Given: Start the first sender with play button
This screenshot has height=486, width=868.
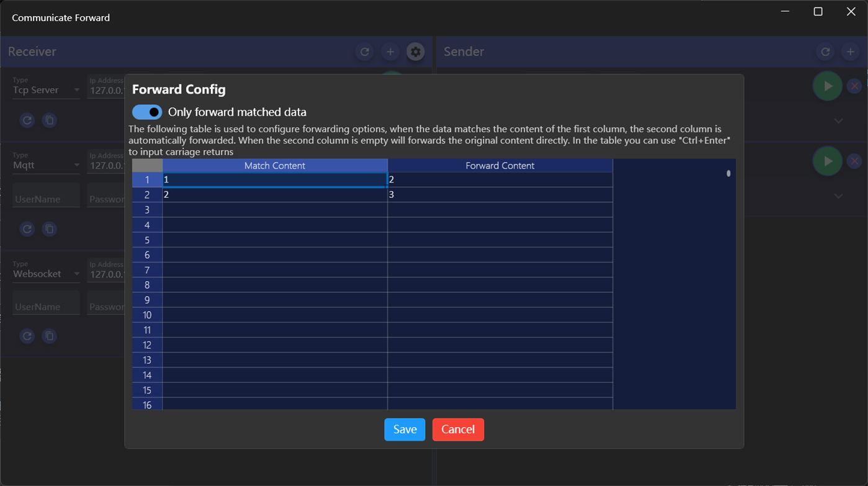Looking at the screenshot, I should point(828,86).
